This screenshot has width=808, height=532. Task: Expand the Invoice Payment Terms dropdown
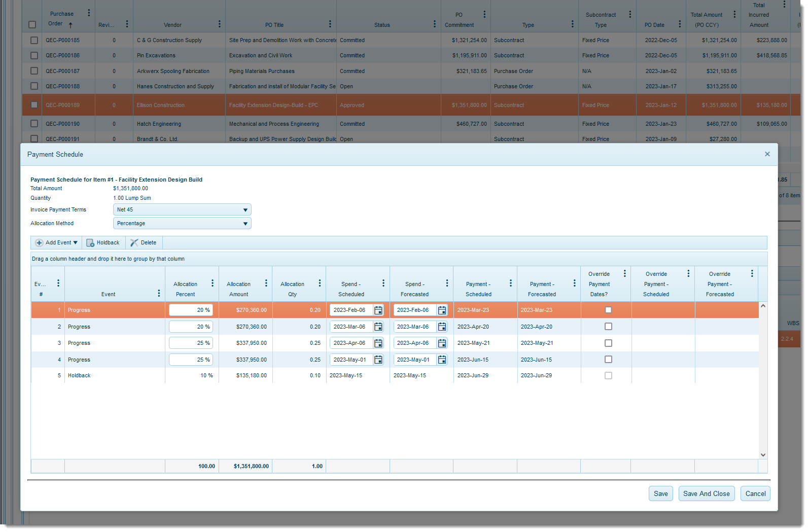245,210
